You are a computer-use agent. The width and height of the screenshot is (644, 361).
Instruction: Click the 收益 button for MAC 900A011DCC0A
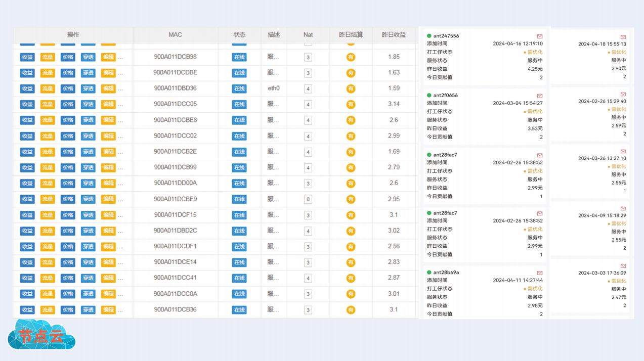coord(27,294)
